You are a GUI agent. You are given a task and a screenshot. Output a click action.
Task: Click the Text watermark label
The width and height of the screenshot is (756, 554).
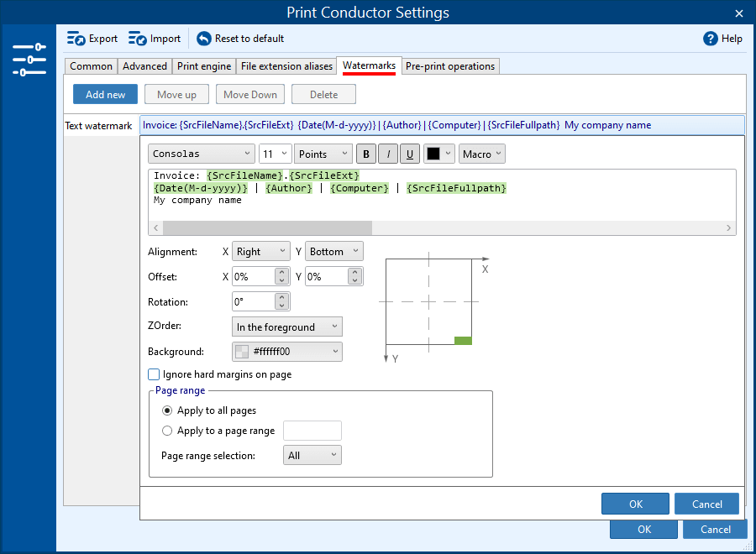(x=98, y=126)
